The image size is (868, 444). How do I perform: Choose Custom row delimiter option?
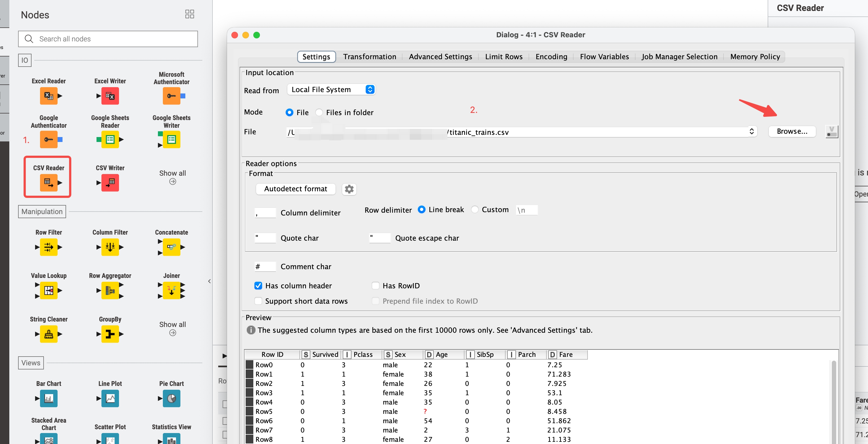[x=475, y=210]
